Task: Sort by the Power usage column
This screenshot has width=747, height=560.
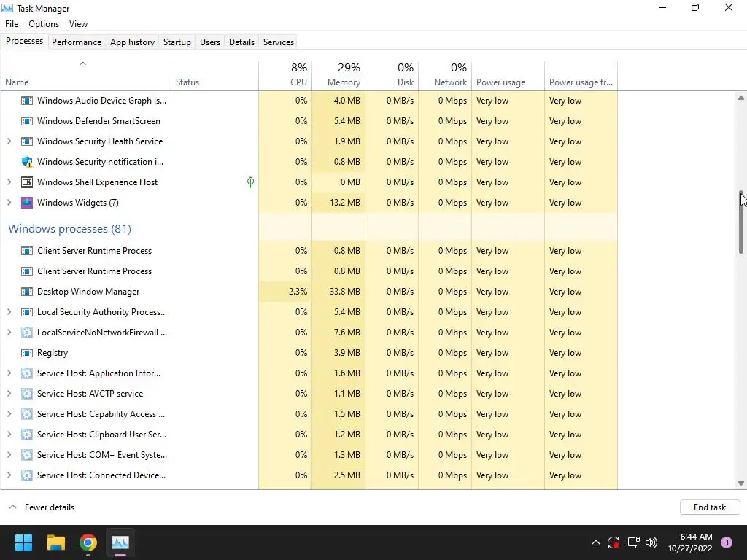Action: (x=508, y=75)
